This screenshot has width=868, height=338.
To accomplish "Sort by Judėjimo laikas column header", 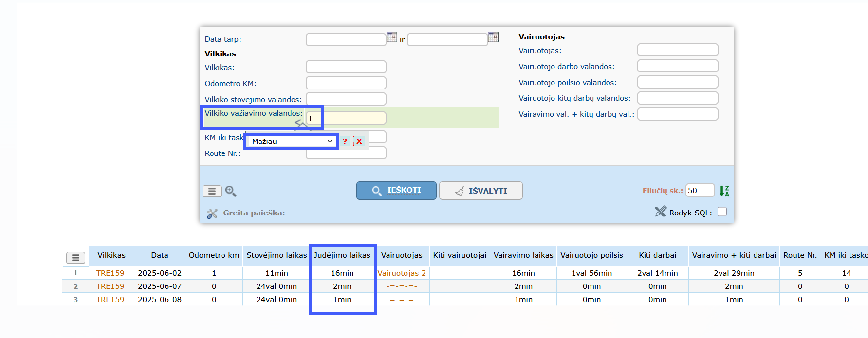I will 342,255.
